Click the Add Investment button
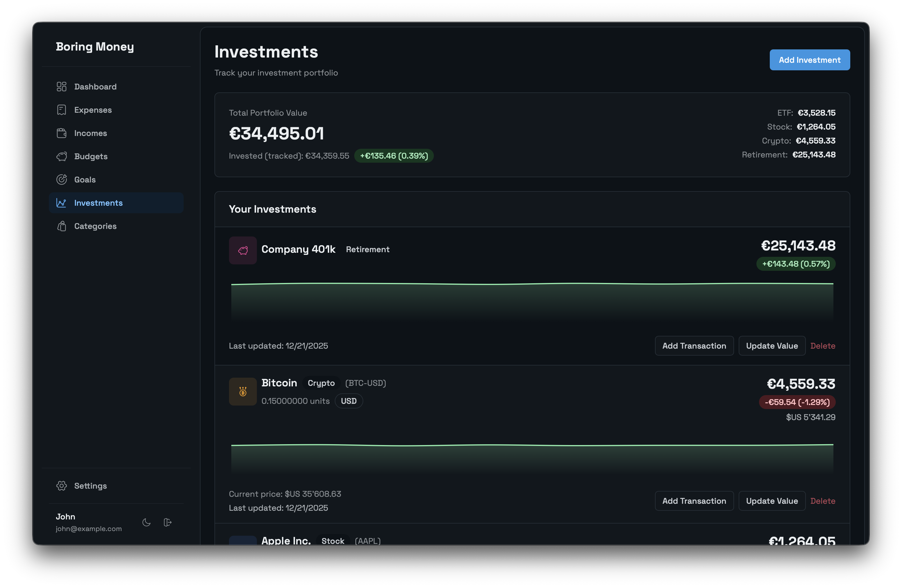 810,60
